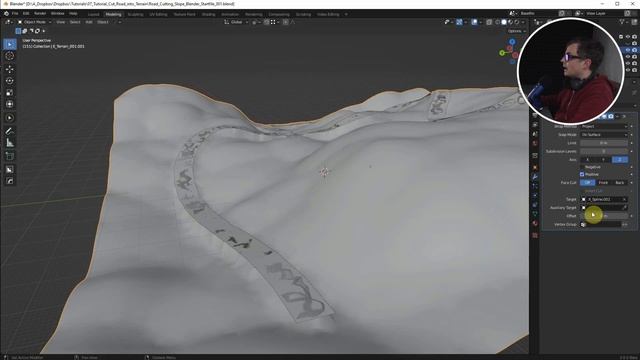The image size is (640, 360).
Task: Switch viewport to Wireframe shading
Action: 497,22
